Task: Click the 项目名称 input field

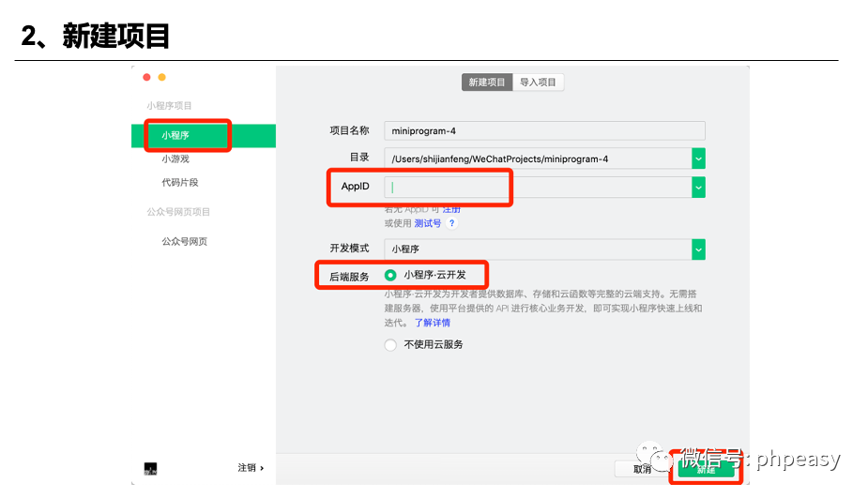Action: pyautogui.click(x=544, y=130)
